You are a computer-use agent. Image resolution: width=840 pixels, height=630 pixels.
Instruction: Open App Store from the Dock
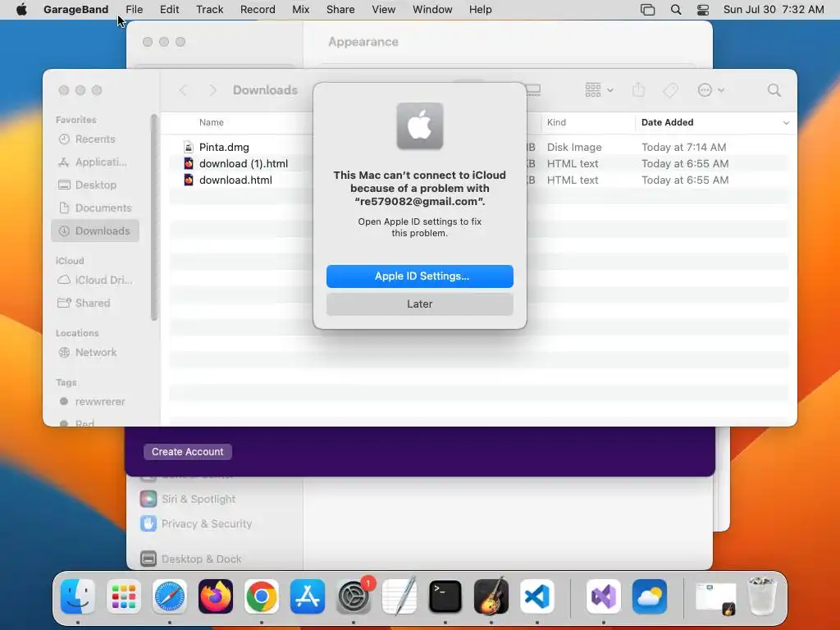click(x=308, y=596)
